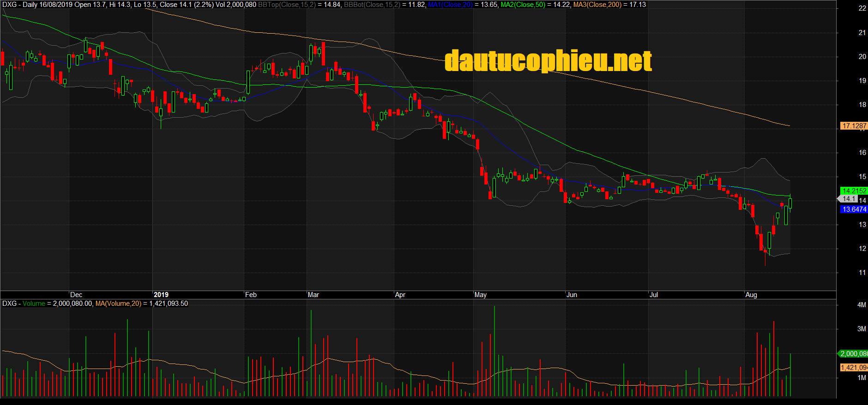Click the dautucophieu.net watermark text
Screen dimensions: 868x405
click(x=548, y=61)
